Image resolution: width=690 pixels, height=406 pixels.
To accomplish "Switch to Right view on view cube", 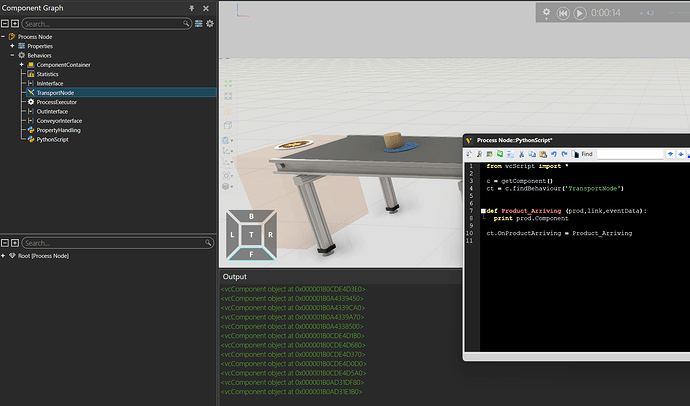I will click(x=271, y=235).
